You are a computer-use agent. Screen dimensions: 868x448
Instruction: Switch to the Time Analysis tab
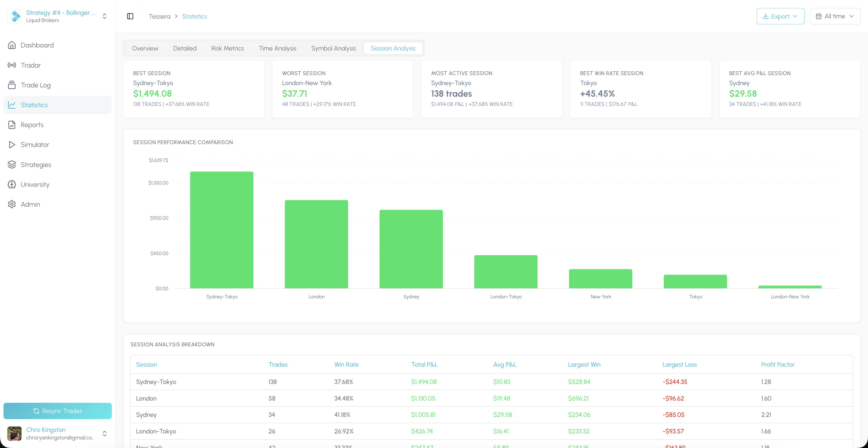coord(277,48)
